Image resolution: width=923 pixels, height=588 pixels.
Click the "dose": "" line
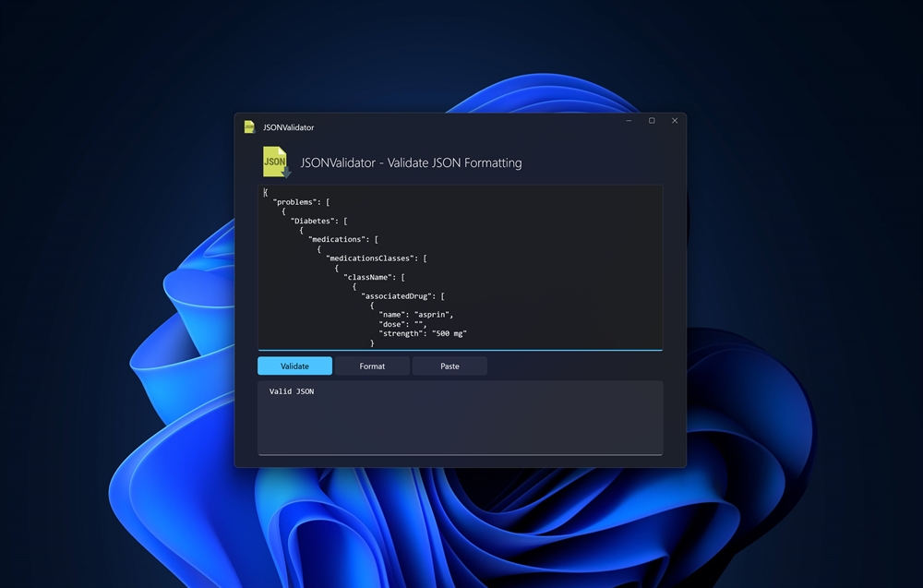[402, 324]
